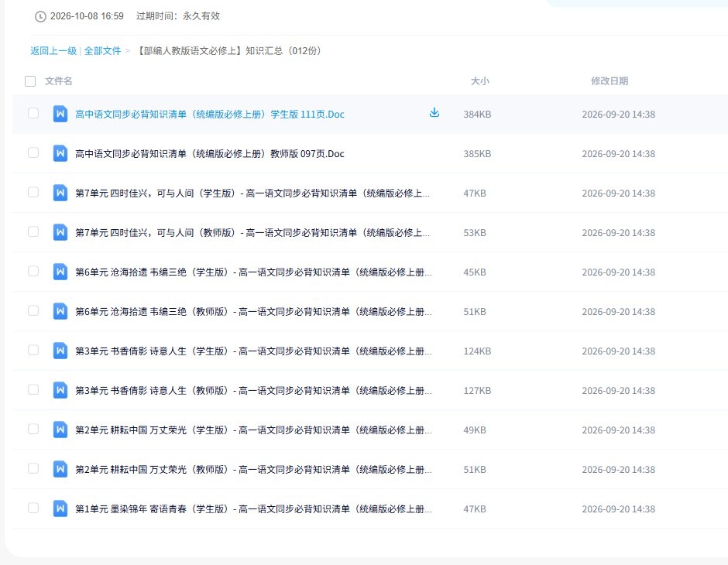Click the current folder name 知识汇总 (012份)
The height and width of the screenshot is (565, 728).
228,50
